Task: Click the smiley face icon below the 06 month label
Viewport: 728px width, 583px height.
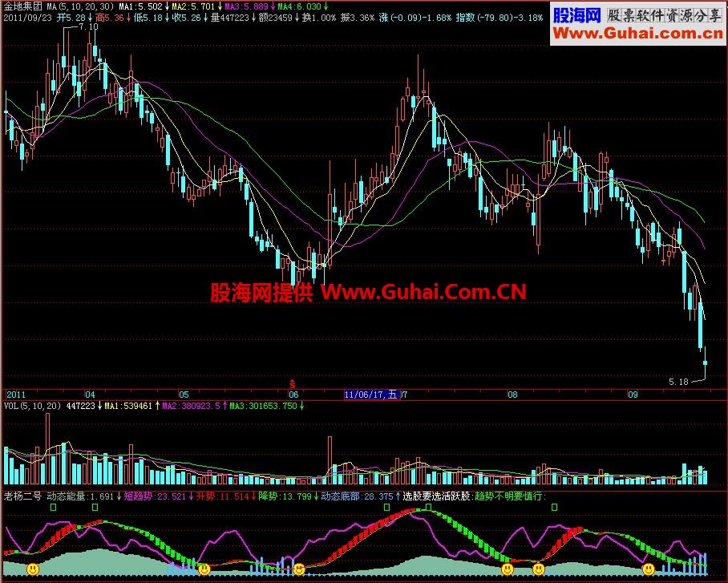Action: (299, 569)
